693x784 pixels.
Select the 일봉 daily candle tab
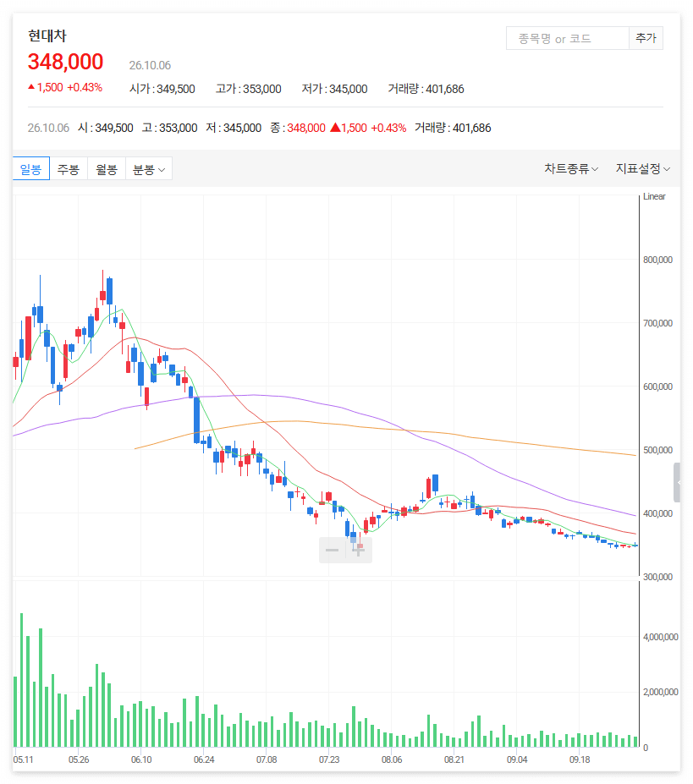point(31,169)
